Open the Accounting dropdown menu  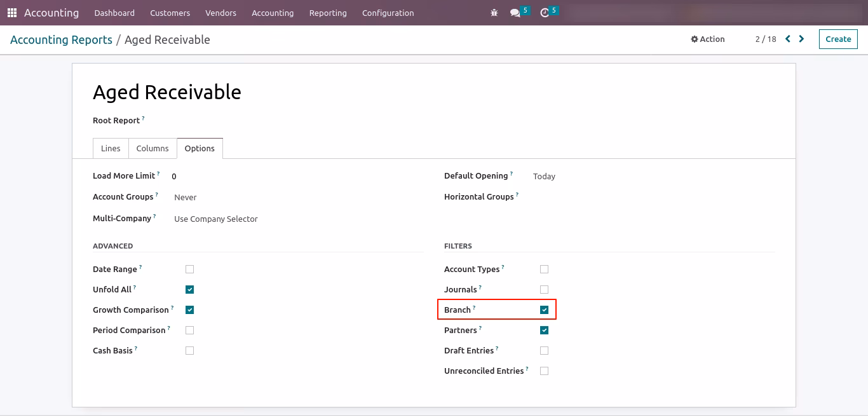click(x=273, y=13)
